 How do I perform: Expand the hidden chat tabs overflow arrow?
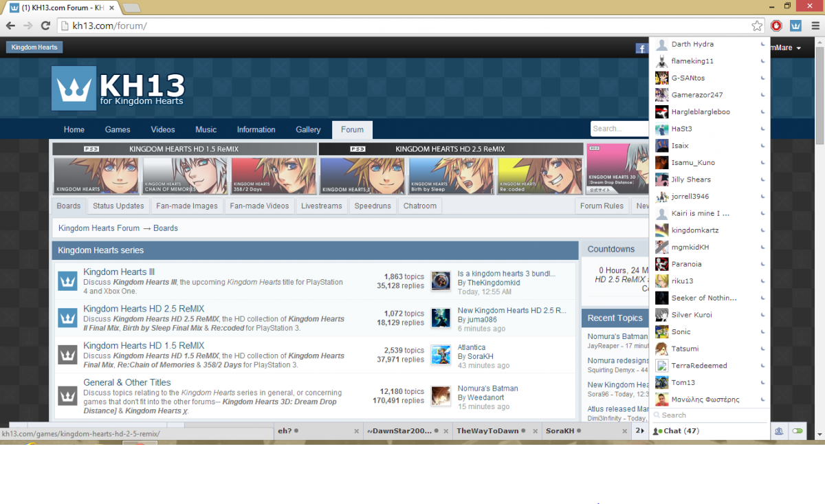(x=640, y=431)
